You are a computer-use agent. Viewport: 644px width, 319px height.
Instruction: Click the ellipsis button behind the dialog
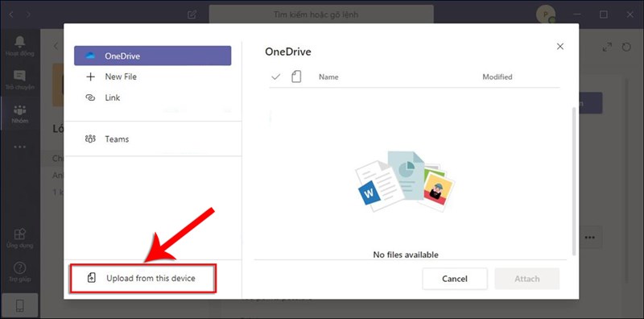tap(590, 237)
